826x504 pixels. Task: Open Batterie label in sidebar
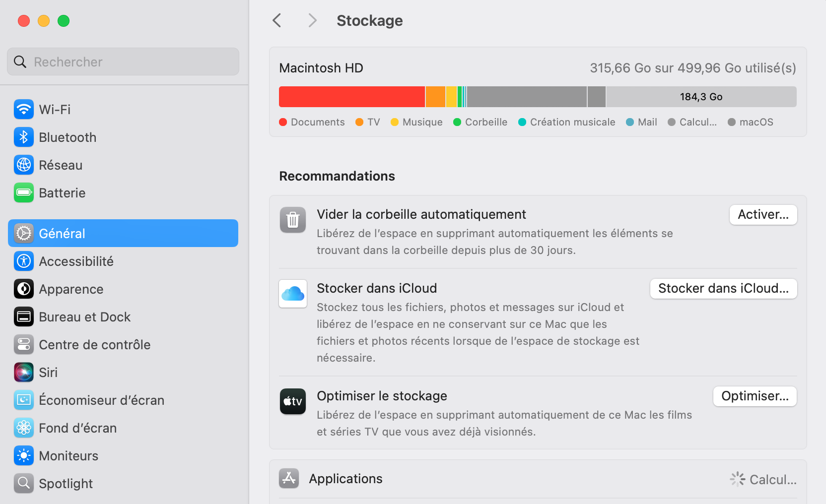pyautogui.click(x=62, y=192)
